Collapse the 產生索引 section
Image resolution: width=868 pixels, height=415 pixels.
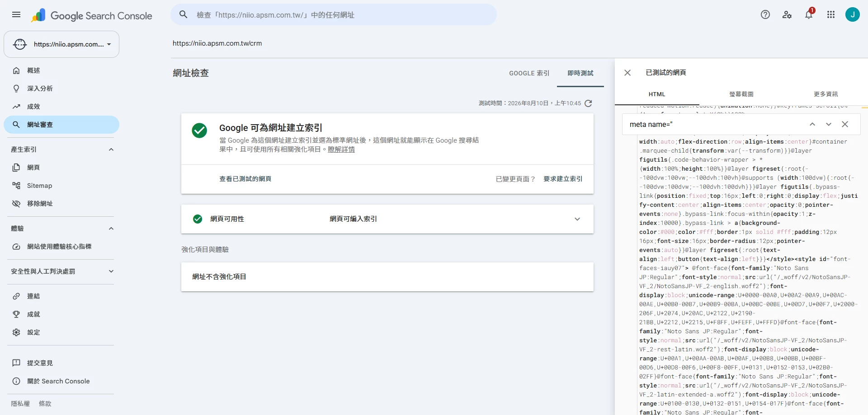111,149
